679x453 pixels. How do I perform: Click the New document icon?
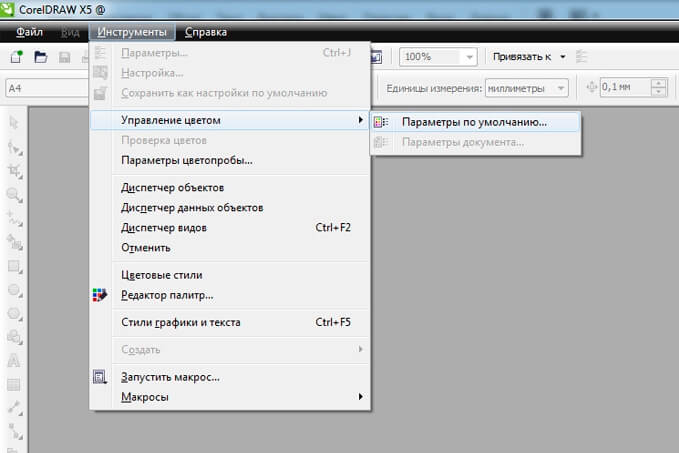tap(16, 57)
